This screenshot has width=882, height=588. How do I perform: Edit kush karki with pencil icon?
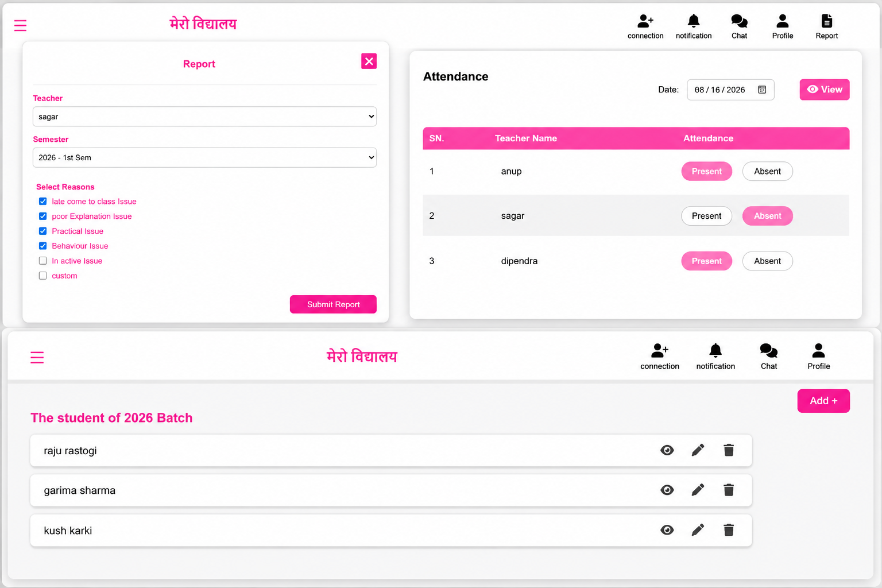(x=698, y=530)
